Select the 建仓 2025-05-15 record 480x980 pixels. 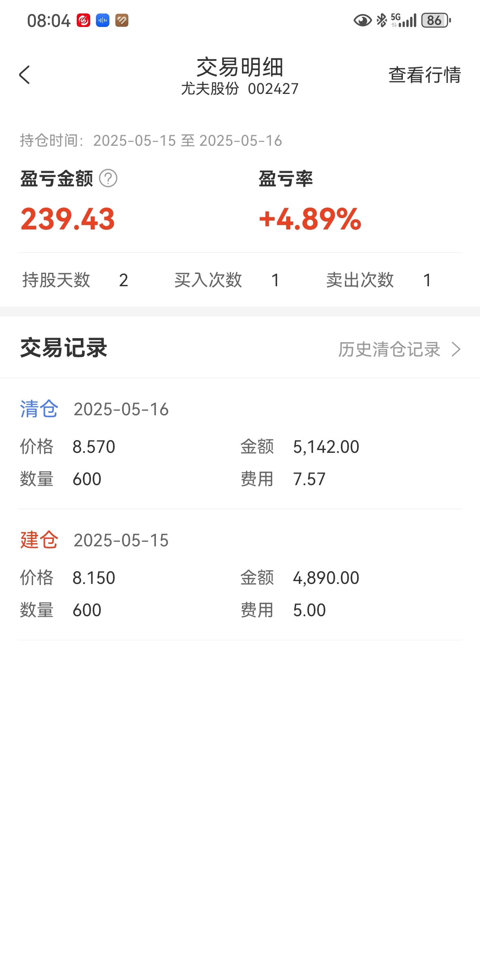[x=240, y=575]
